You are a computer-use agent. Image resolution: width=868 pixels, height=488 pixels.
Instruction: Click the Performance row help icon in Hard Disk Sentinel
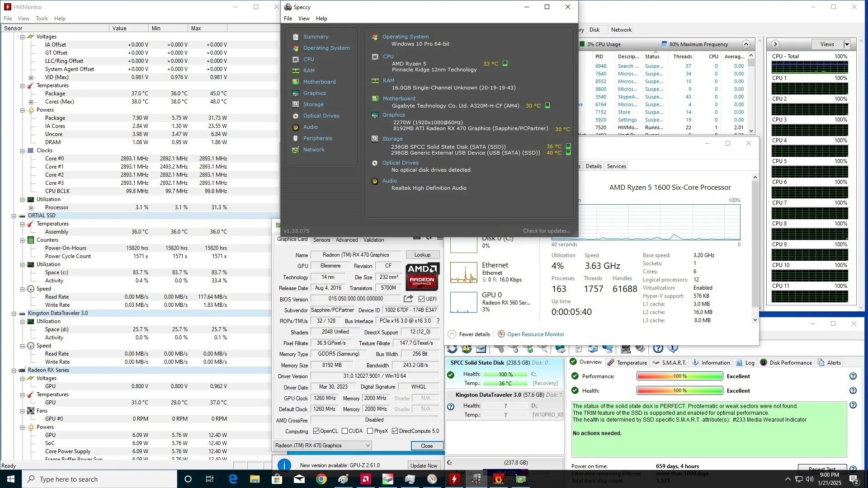853,376
